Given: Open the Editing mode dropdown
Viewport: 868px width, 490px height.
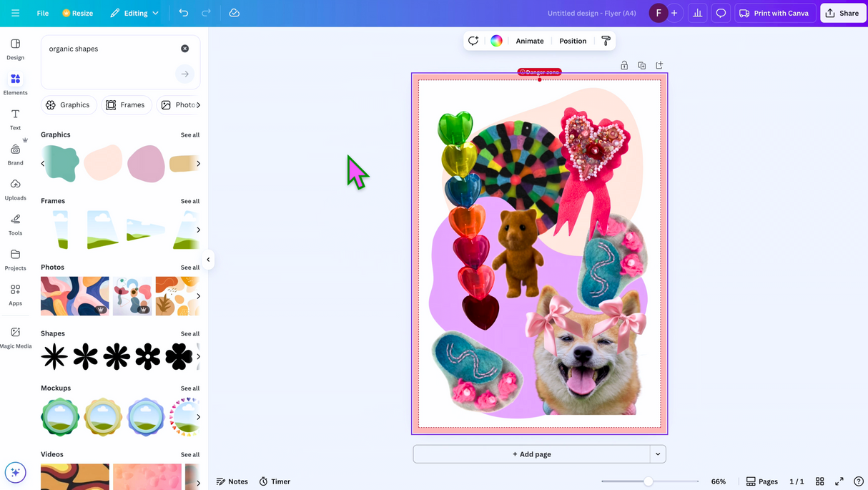Looking at the screenshot, I should 134,13.
